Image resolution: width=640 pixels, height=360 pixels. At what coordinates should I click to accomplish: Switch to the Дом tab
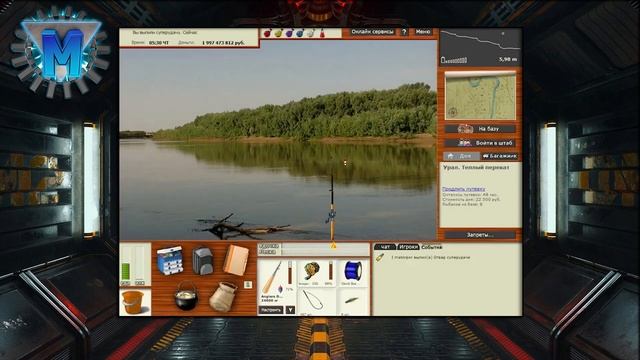[461, 156]
